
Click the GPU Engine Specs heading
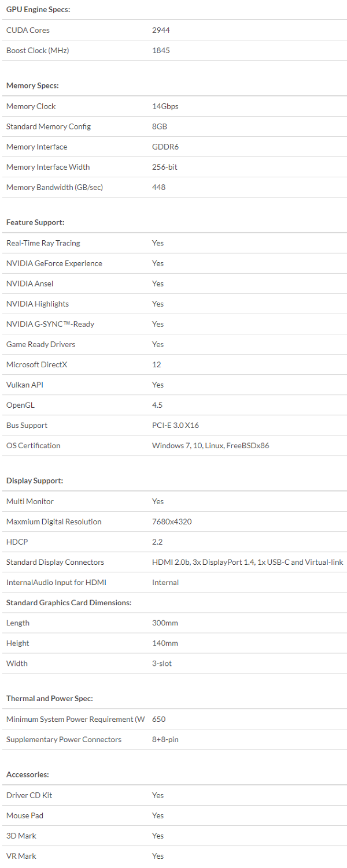(38, 10)
